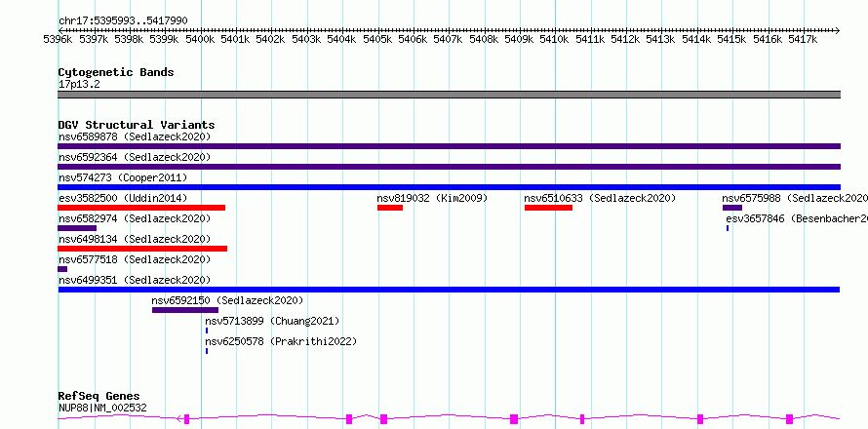Click the nsv574273 blue variant bar
The height and width of the screenshot is (429, 868).
click(449, 187)
